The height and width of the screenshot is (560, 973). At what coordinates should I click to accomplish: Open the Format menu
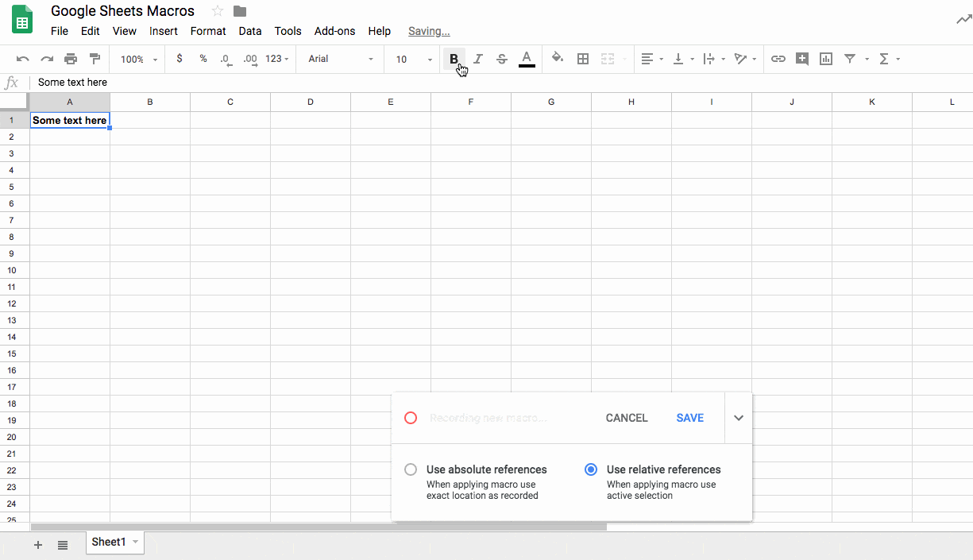(x=208, y=31)
